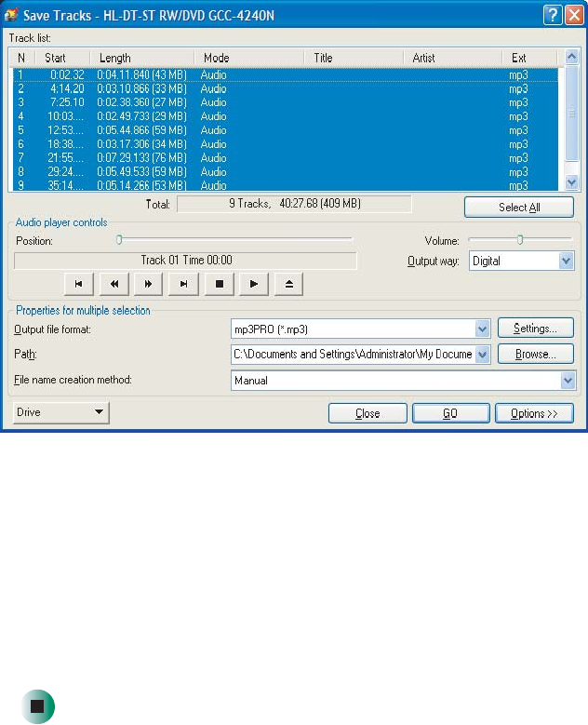Jump to previous track button
588x725 pixels.
pyautogui.click(x=79, y=284)
